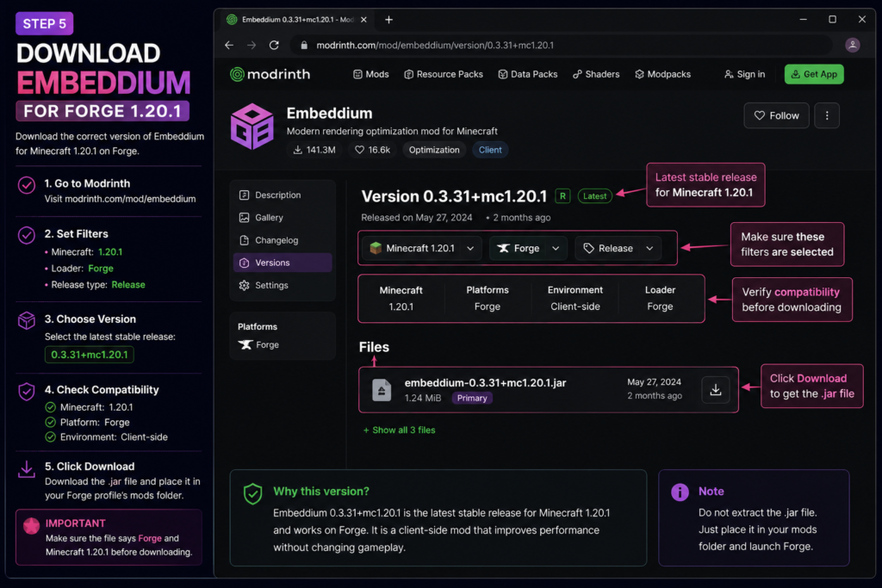Reload the browser page
Image resolution: width=882 pixels, height=588 pixels.
274,45
